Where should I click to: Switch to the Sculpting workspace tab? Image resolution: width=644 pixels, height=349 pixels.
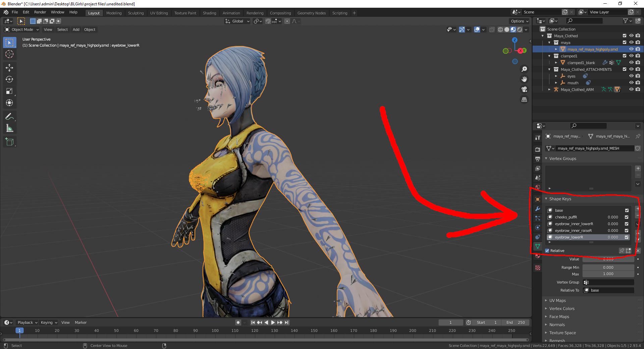[136, 13]
